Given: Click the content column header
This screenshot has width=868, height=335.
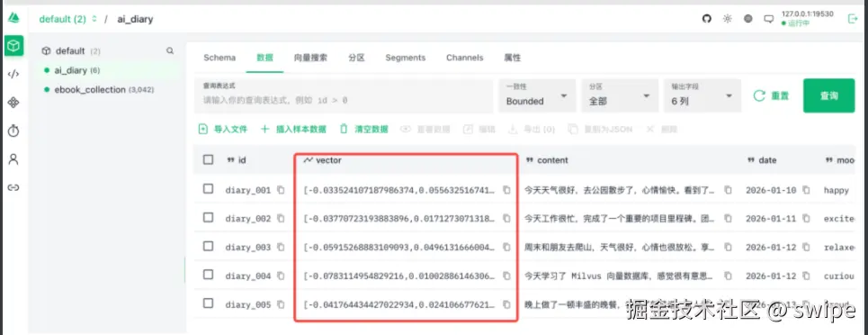Looking at the screenshot, I should 547,160.
